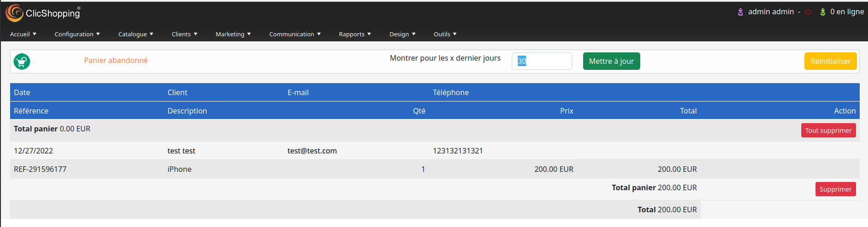Expand the Catalogue dropdown menu
Screen dimensions: 868x227
pyautogui.click(x=136, y=34)
